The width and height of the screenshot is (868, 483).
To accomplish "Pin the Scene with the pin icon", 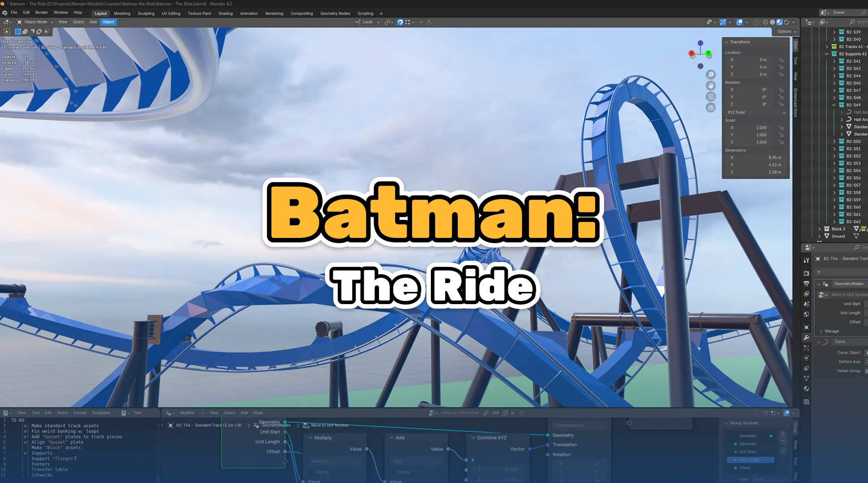I will click(x=864, y=13).
